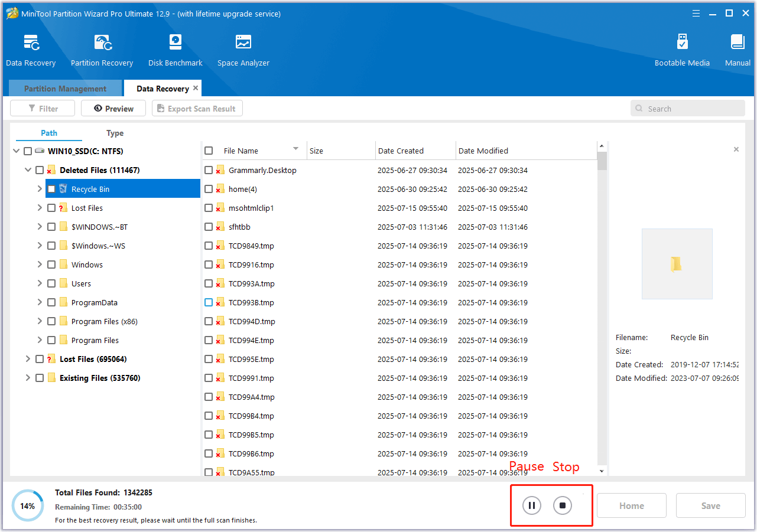757x532 pixels.
Task: Switch to the Path view tab
Action: 49,133
